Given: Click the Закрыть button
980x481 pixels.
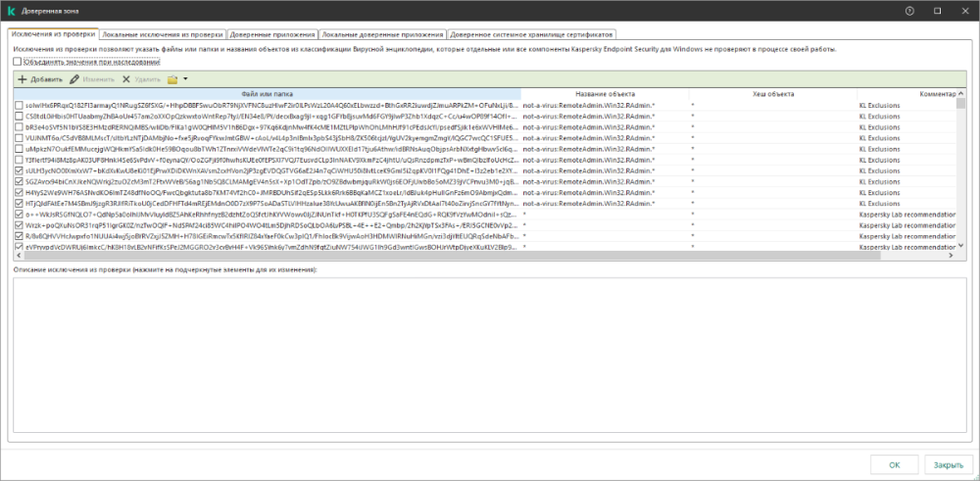Looking at the screenshot, I should (948, 464).
